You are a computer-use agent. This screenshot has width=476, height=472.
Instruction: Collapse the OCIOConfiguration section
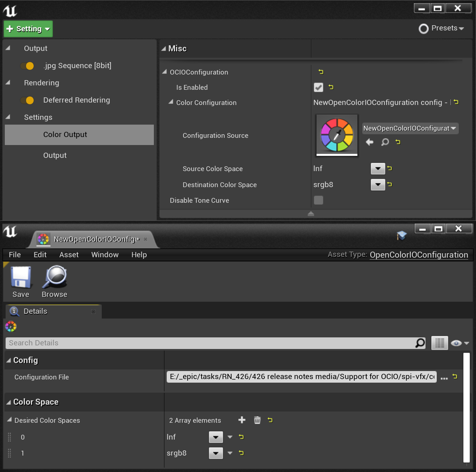(164, 72)
